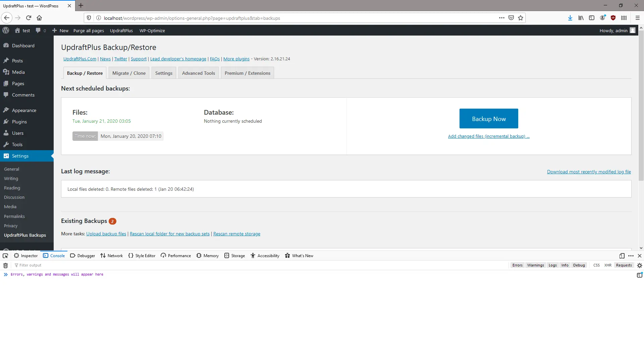The width and height of the screenshot is (644, 352).
Task: Open UpdraftPlus admin bar menu
Action: tap(121, 31)
